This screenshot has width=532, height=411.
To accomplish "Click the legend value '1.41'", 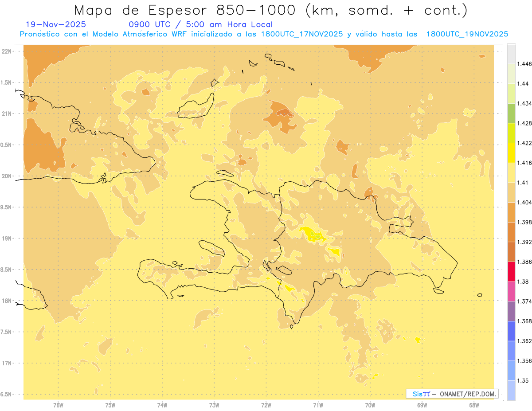I will pyautogui.click(x=523, y=182).
